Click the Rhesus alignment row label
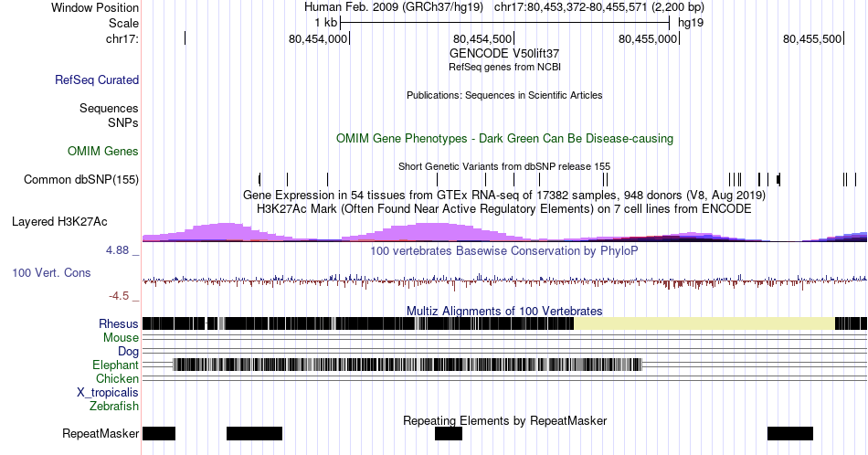 (x=119, y=323)
